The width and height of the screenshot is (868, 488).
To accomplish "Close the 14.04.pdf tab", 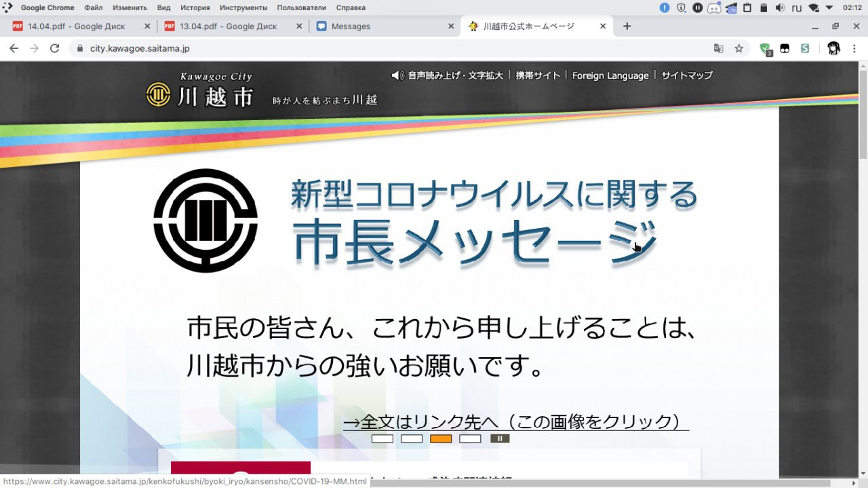I will pos(148,26).
